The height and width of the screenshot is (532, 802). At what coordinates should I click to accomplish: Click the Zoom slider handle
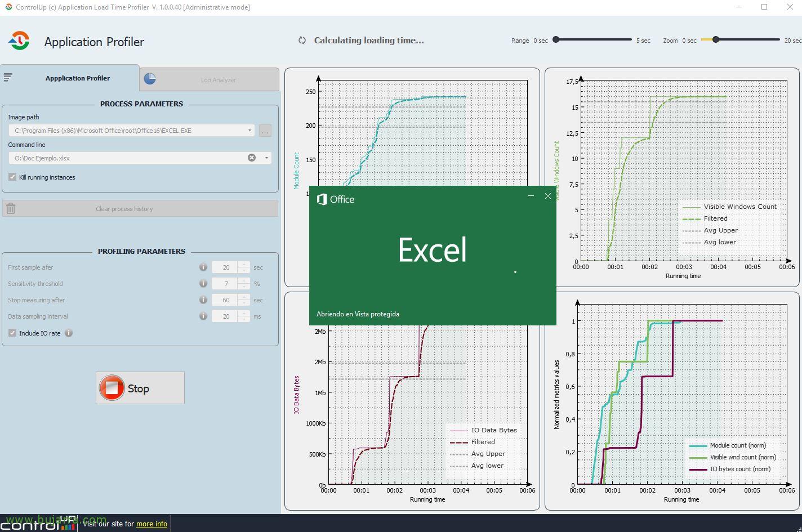point(716,39)
